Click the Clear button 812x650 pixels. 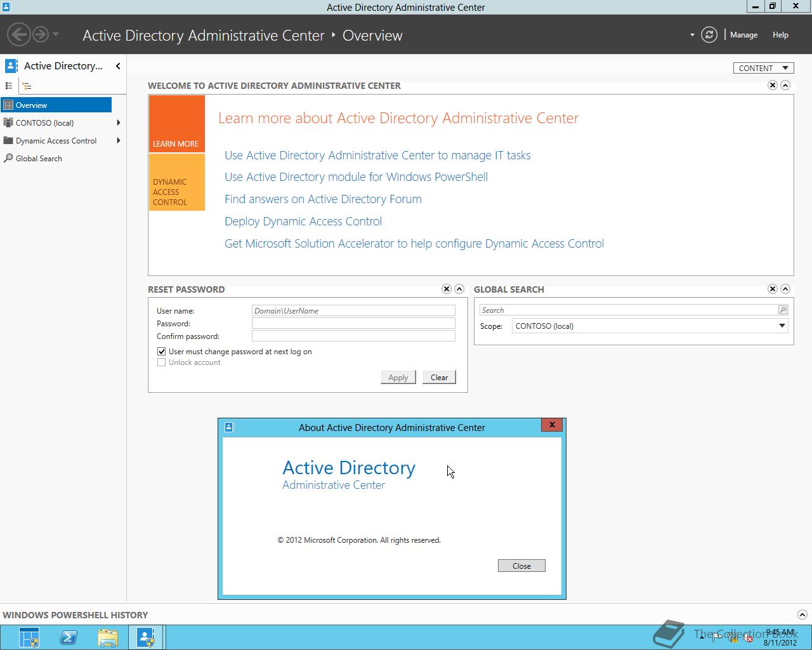tap(439, 377)
